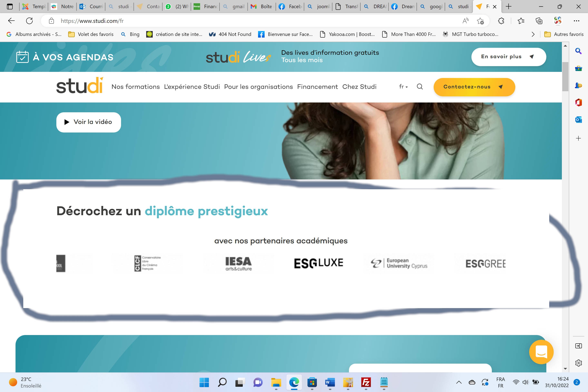Open Nos formations menu
588x392 pixels.
click(x=136, y=87)
